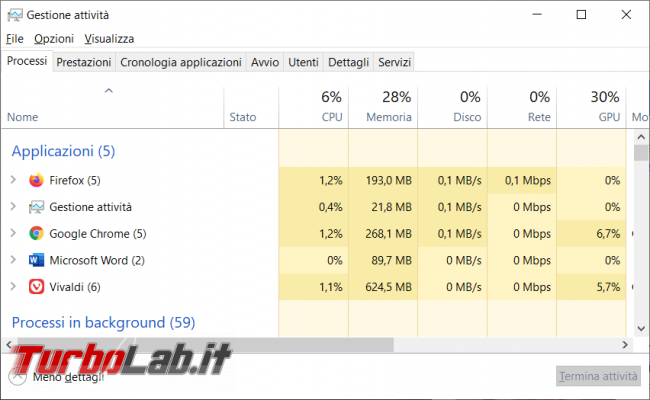Select the Processi tab
The width and height of the screenshot is (650, 400).
[x=27, y=61]
